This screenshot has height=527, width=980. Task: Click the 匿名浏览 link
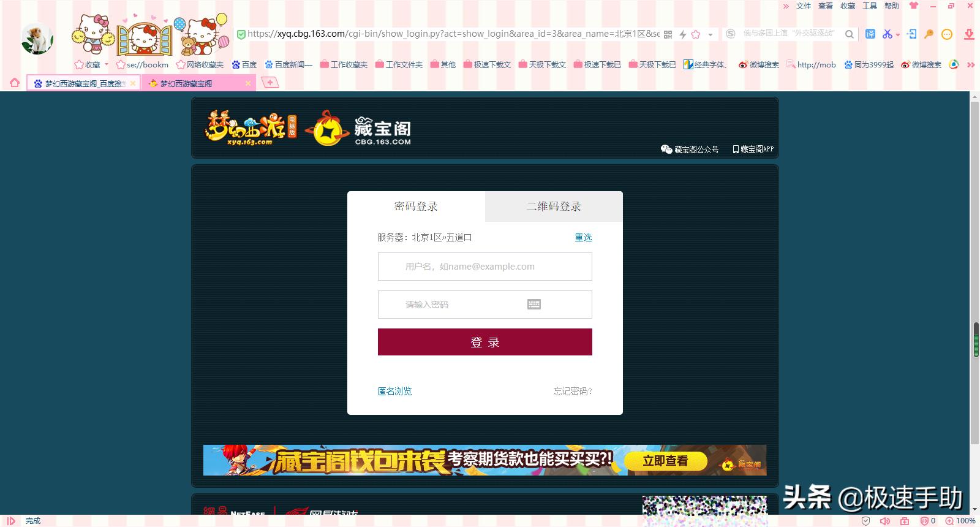point(395,391)
